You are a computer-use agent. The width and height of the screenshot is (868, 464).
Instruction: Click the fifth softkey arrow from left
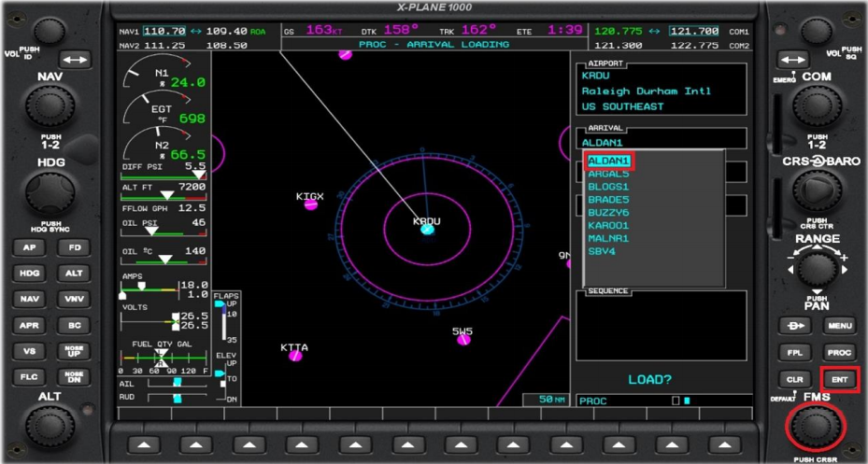coord(355,444)
